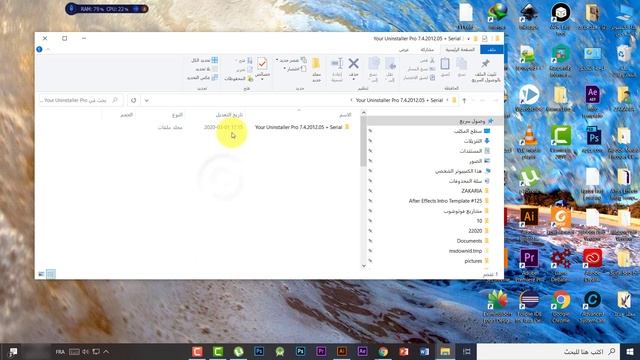Open the Recycle Bin on the desktop
640x360 pixels.
pos(624,54)
